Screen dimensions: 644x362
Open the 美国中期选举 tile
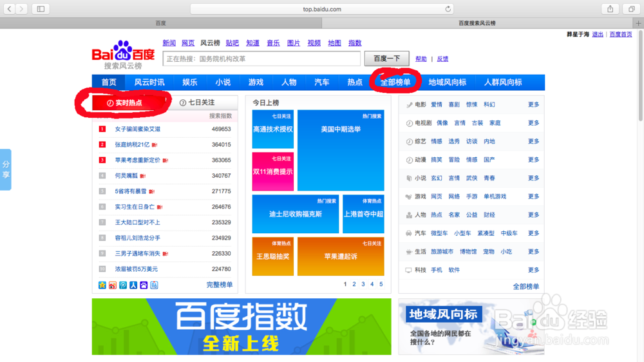(341, 150)
